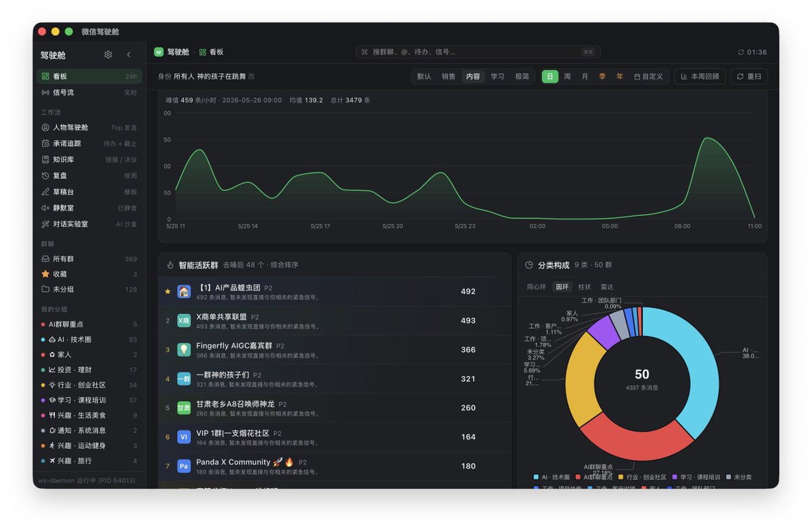812x532 pixels.
Task: Select the 月 time range
Action: 585,76
